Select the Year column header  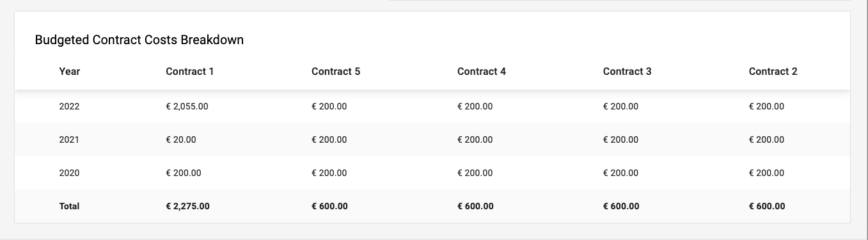click(x=69, y=72)
